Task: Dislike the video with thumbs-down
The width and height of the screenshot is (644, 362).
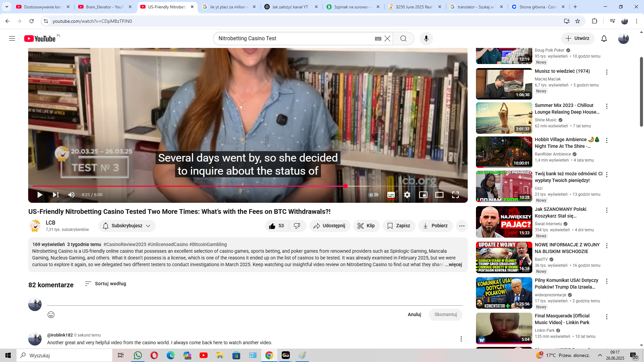Action: (297, 226)
